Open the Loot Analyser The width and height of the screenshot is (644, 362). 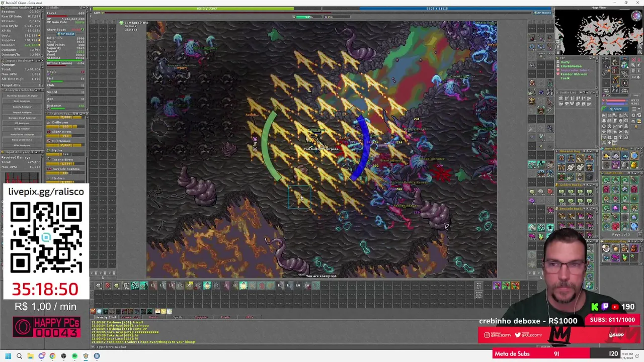pyautogui.click(x=22, y=101)
